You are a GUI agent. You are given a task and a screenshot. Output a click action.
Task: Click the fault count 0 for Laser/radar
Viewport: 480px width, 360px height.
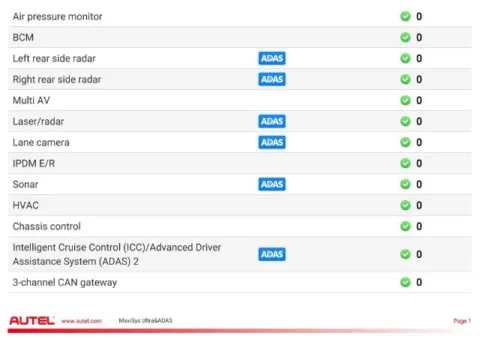point(419,121)
